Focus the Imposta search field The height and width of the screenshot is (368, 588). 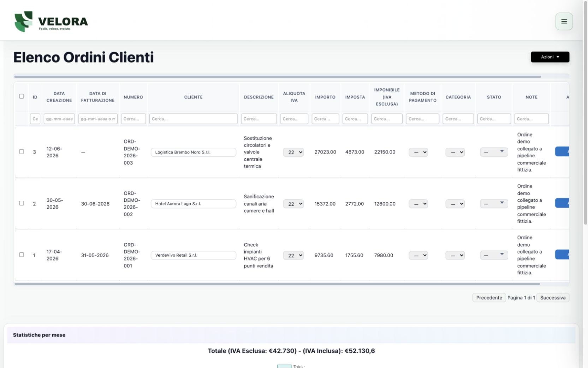click(x=355, y=119)
